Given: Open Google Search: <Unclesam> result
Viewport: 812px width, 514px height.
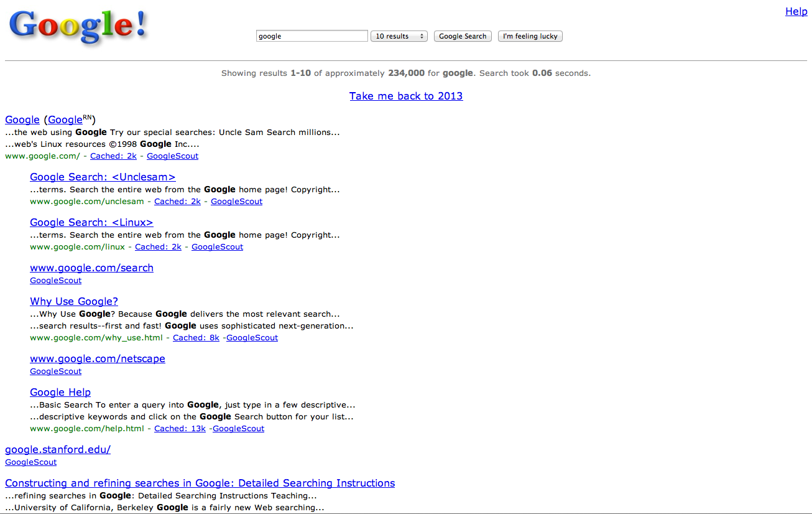Looking at the screenshot, I should (x=103, y=177).
